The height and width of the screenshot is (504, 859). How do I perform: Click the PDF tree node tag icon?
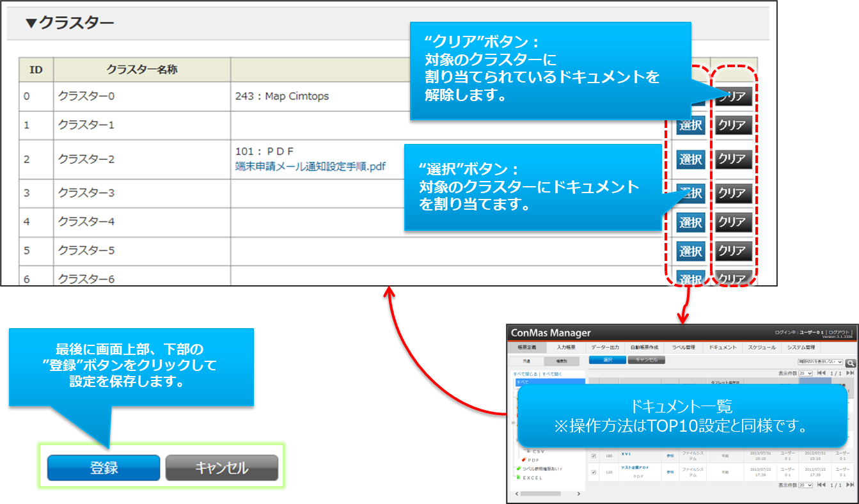click(x=524, y=460)
